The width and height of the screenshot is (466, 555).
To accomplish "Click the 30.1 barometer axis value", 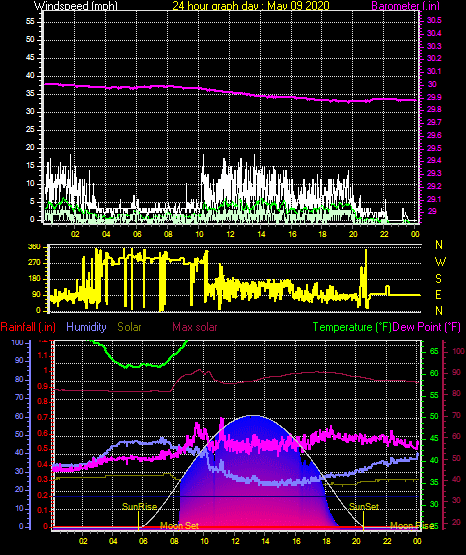I will (x=434, y=71).
